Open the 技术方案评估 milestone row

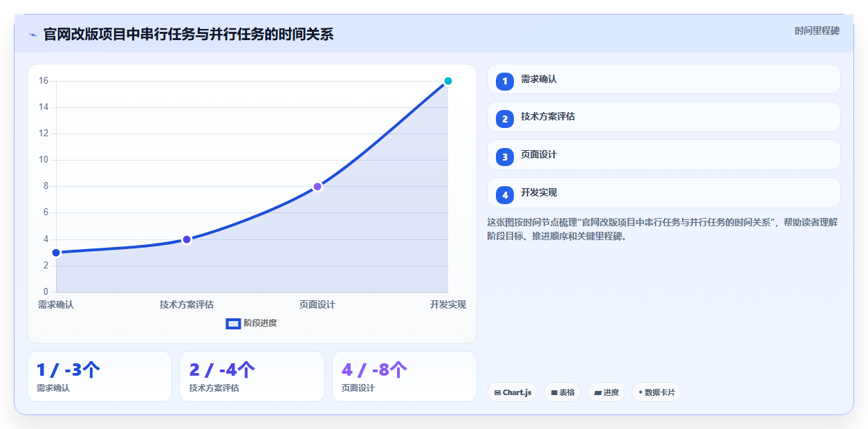(664, 117)
